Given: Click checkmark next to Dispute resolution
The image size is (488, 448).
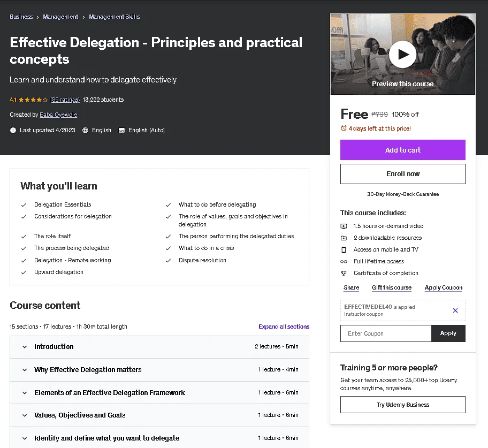Looking at the screenshot, I should [x=168, y=260].
